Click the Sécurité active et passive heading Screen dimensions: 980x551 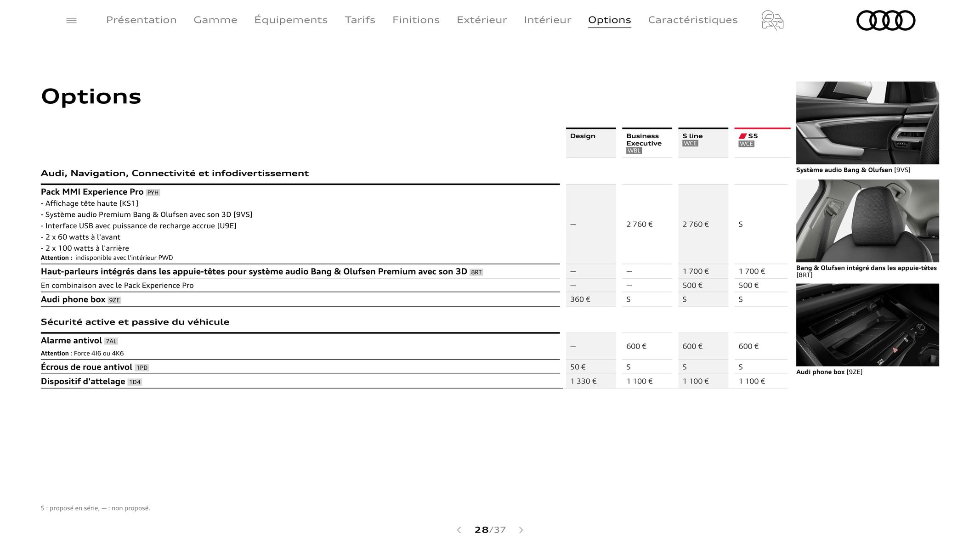coord(135,322)
